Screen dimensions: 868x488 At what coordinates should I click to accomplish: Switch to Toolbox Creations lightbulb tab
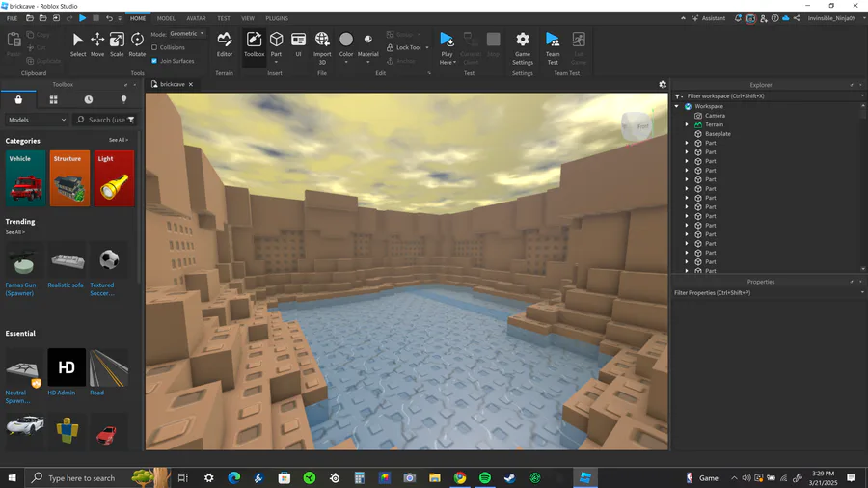click(123, 99)
